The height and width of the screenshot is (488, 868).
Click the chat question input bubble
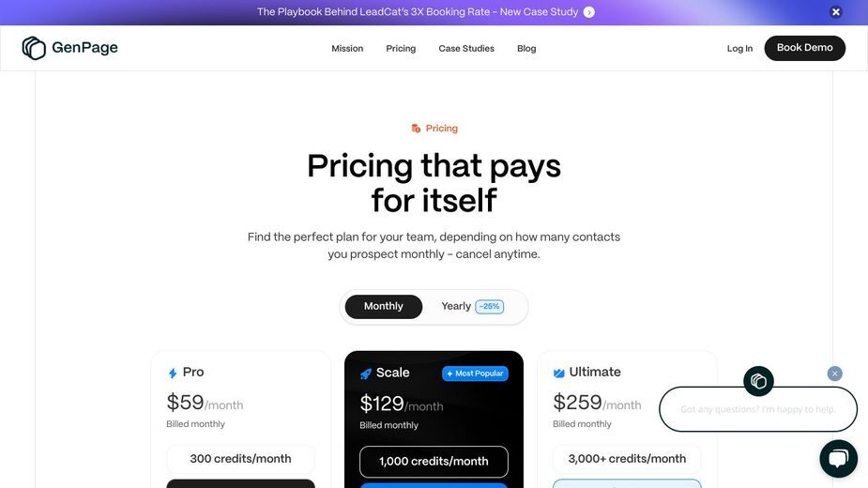point(758,409)
